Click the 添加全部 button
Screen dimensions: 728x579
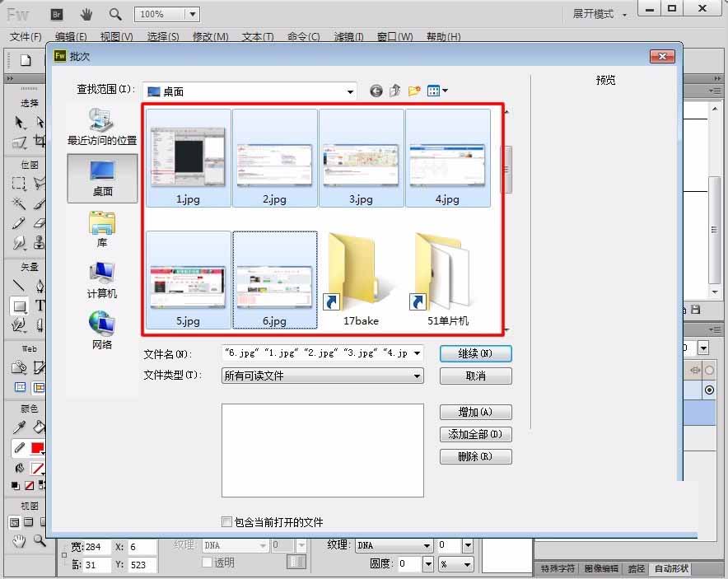pos(475,434)
